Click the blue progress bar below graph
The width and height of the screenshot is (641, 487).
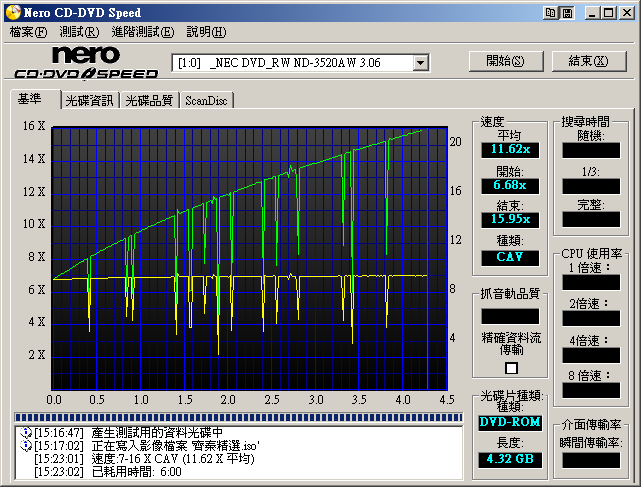[x=238, y=417]
